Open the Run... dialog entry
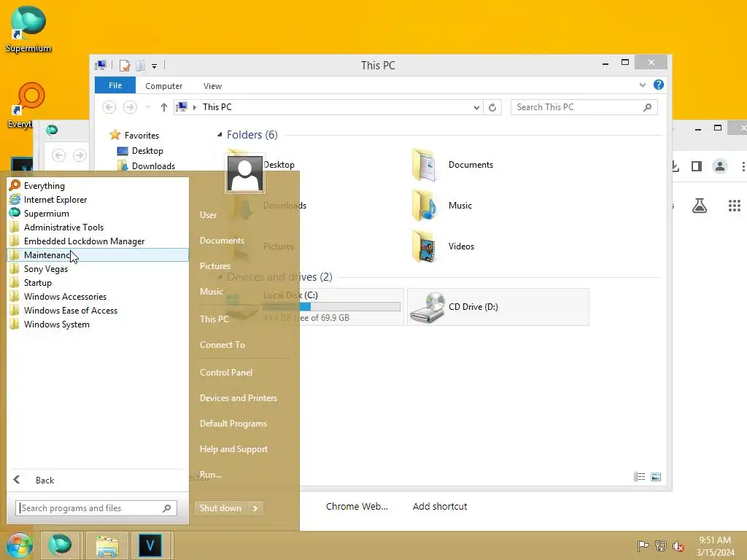This screenshot has height=560, width=747. [x=211, y=474]
